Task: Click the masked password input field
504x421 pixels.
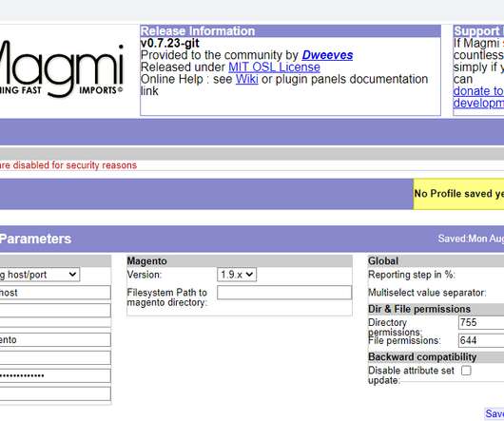Action: click(55, 375)
